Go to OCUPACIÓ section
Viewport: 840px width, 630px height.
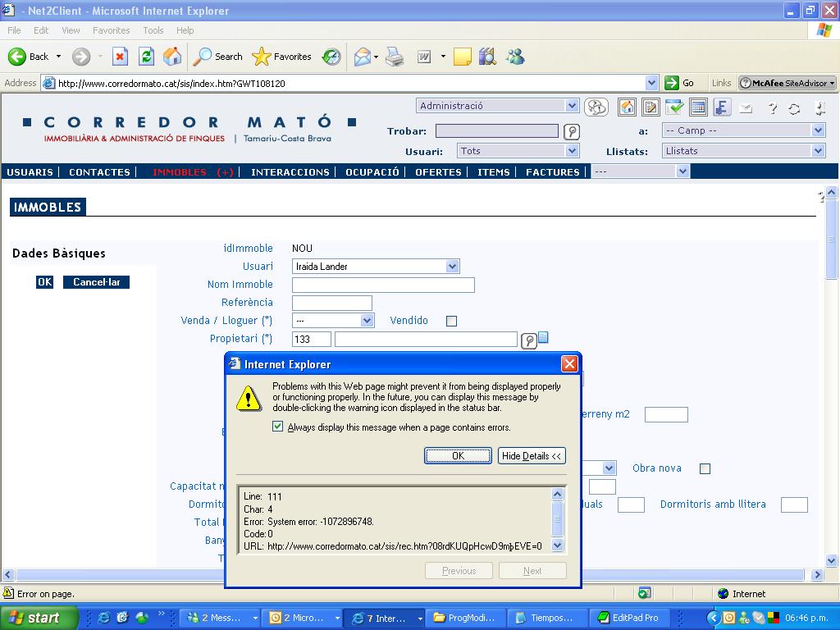pos(372,172)
